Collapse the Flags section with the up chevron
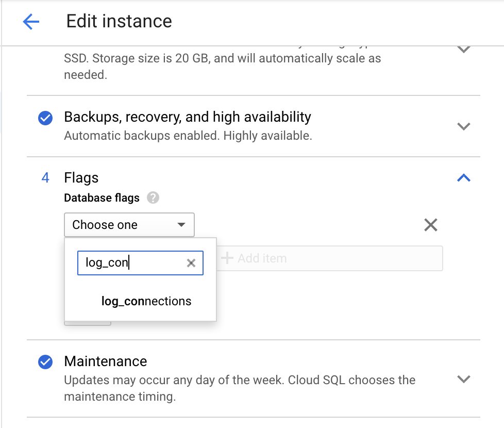The image size is (504, 428). [x=464, y=178]
